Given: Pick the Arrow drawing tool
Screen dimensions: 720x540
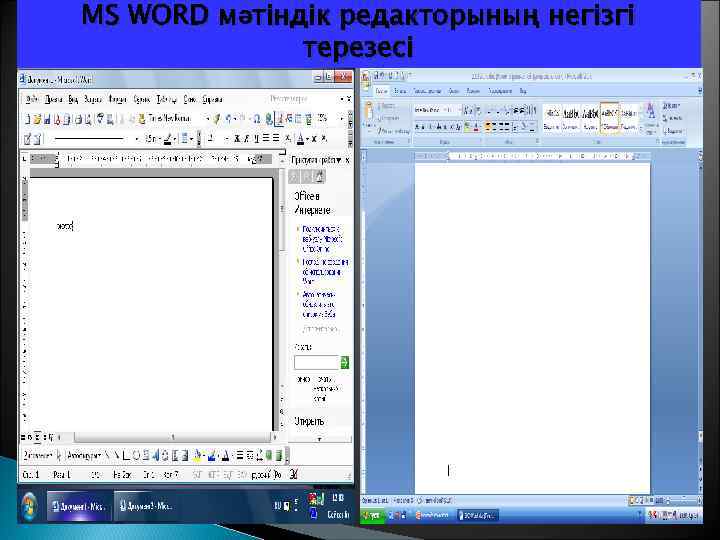Looking at the screenshot, I should (x=117, y=456).
